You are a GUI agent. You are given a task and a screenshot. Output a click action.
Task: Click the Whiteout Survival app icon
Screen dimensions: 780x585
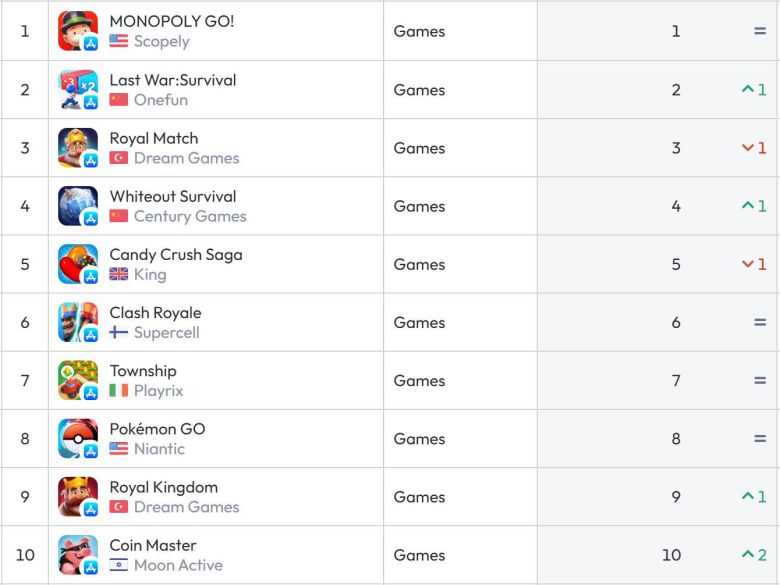tap(78, 206)
